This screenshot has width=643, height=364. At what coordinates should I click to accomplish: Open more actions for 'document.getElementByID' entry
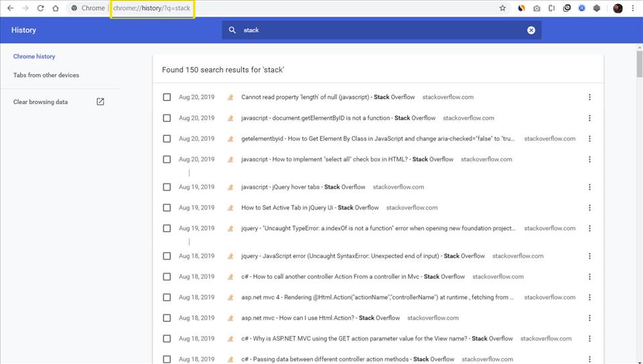point(589,118)
